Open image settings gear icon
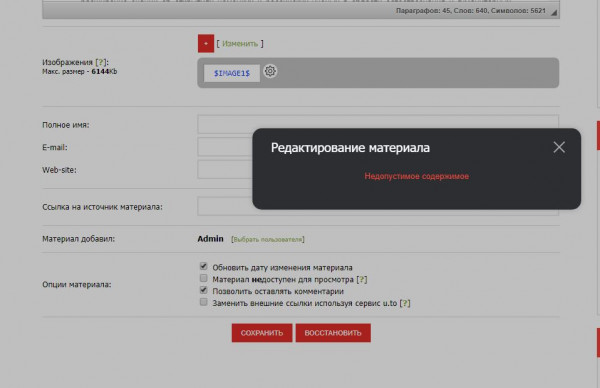The height and width of the screenshot is (388, 600). [x=270, y=71]
